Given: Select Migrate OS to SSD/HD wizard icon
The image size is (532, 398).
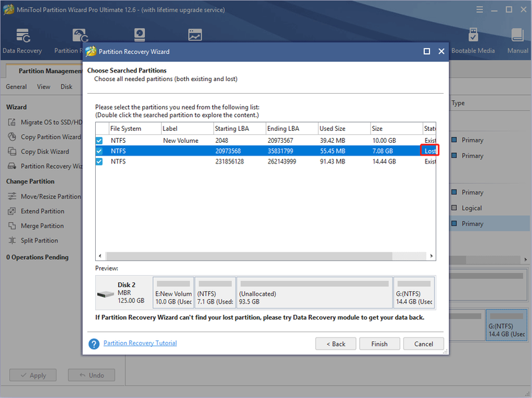Looking at the screenshot, I should coord(12,122).
